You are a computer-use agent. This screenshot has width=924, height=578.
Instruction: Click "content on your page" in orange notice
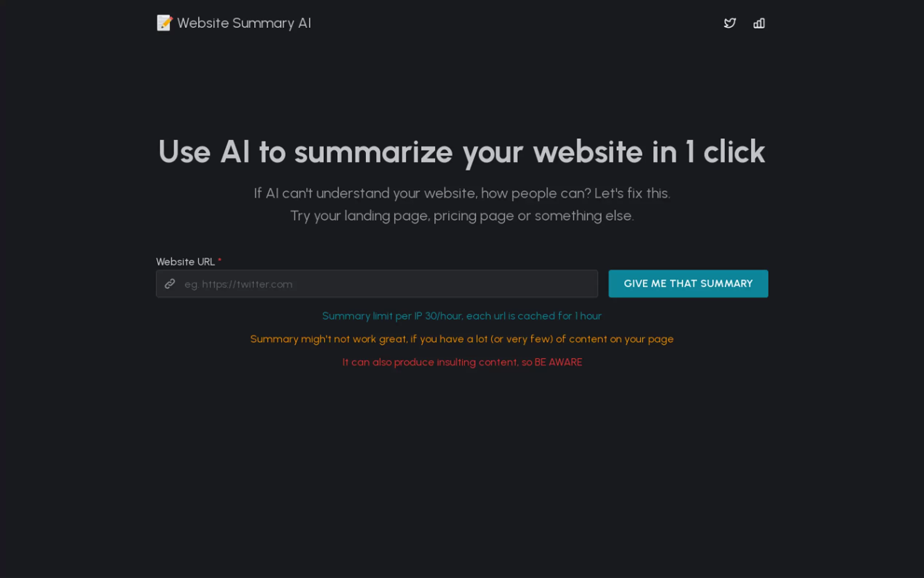621,340
